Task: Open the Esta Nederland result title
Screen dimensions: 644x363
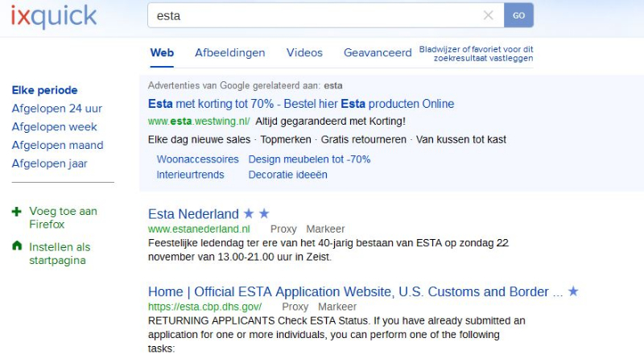Action: pos(193,214)
